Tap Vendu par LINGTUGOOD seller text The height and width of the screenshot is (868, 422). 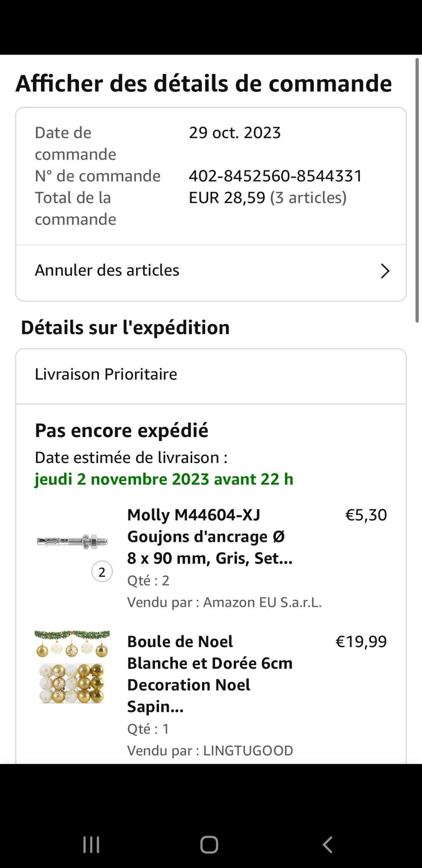coord(210,751)
